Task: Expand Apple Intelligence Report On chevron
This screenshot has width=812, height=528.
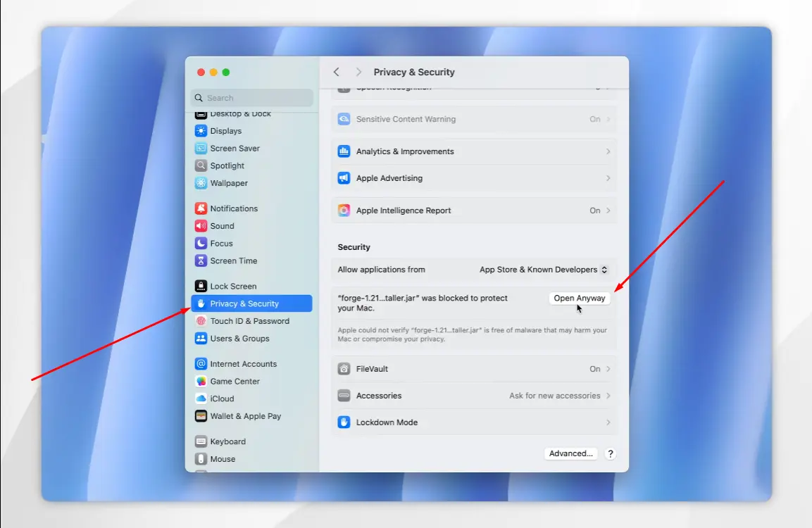Action: point(608,210)
